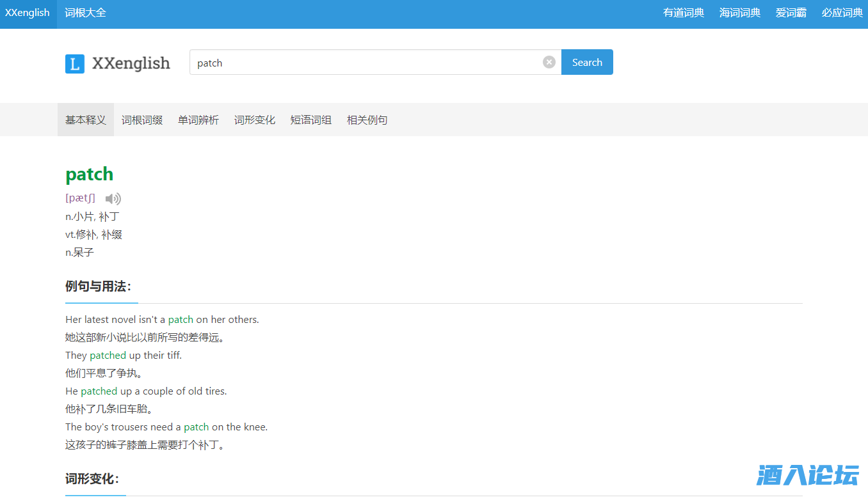This screenshot has height=502, width=868.
Task: Select the 单词辨析 tab
Action: pyautogui.click(x=198, y=120)
